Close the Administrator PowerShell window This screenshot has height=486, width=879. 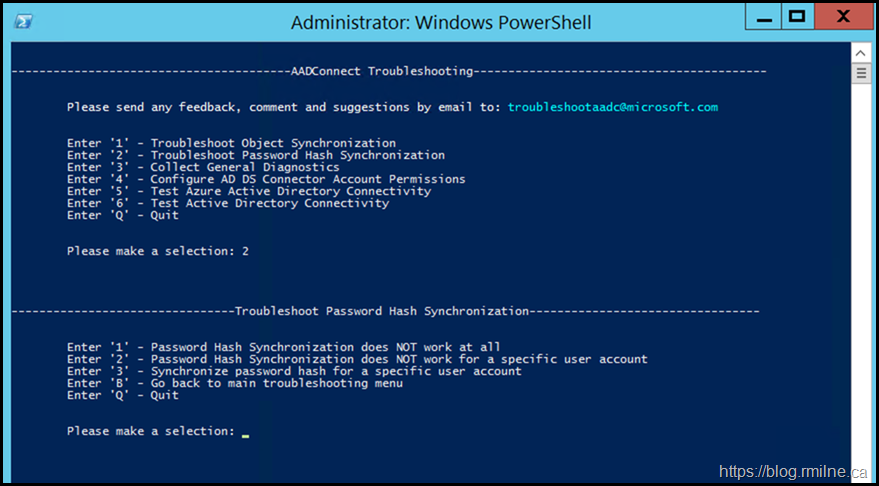843,16
